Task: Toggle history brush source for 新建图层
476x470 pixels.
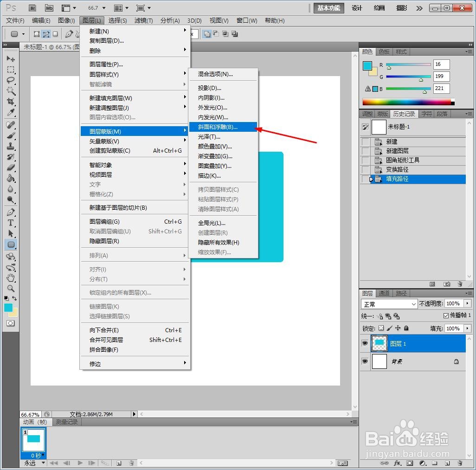Action: pyautogui.click(x=366, y=151)
